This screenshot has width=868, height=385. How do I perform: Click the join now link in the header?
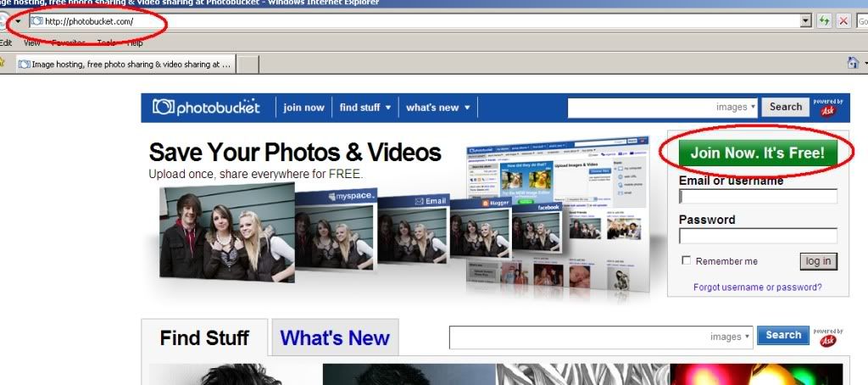point(304,108)
